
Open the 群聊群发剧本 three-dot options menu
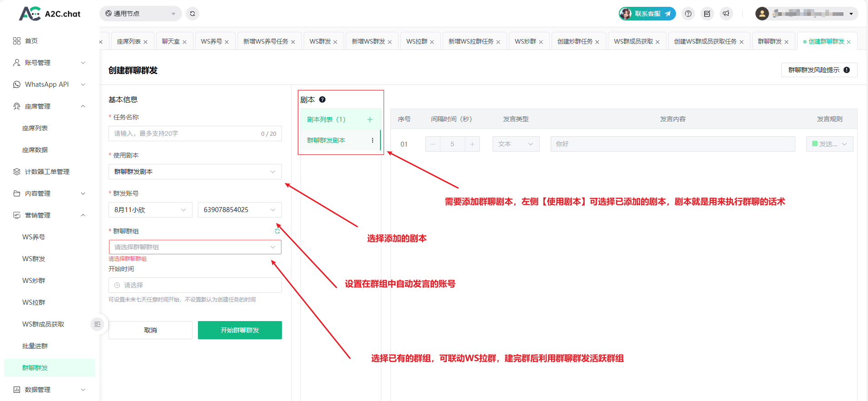[373, 140]
